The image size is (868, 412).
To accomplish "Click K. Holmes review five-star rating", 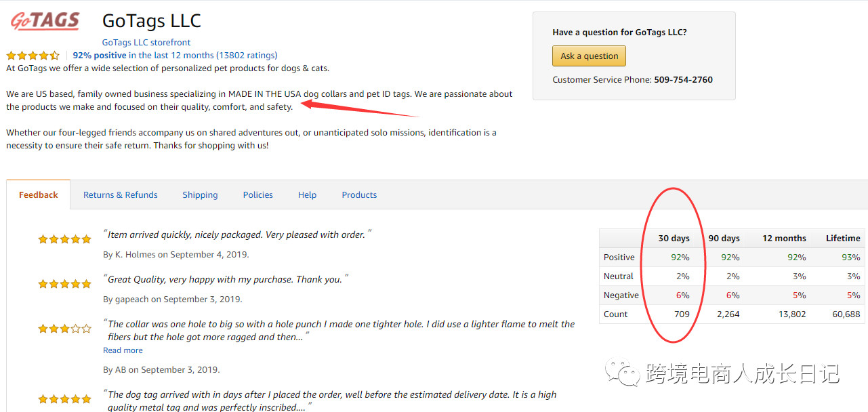I will (64, 239).
